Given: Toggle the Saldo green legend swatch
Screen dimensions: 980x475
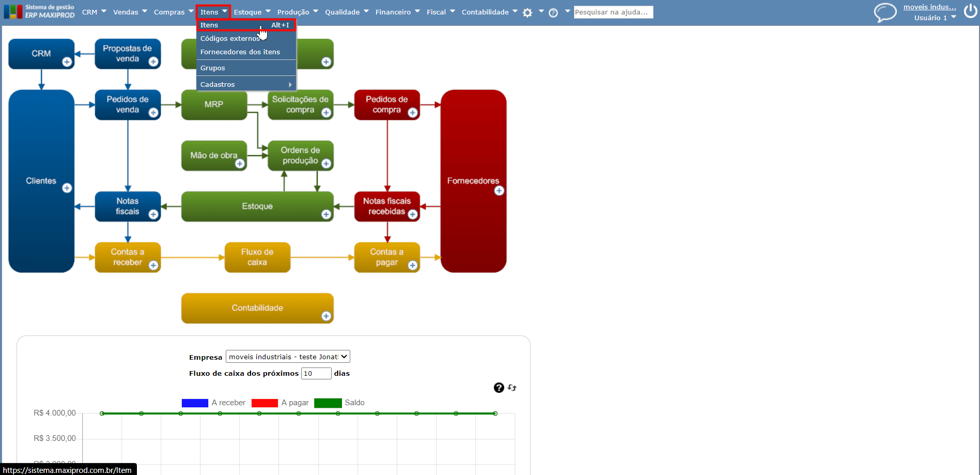Looking at the screenshot, I should click(328, 403).
